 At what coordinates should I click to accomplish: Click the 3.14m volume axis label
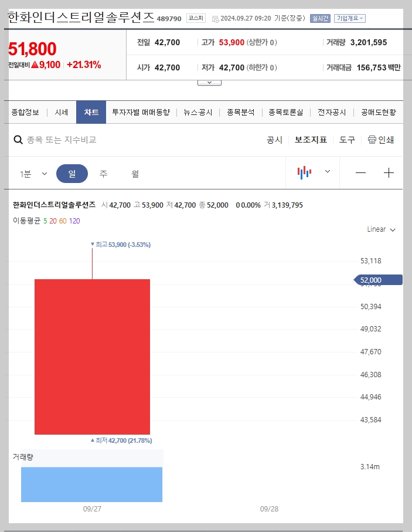(x=370, y=466)
